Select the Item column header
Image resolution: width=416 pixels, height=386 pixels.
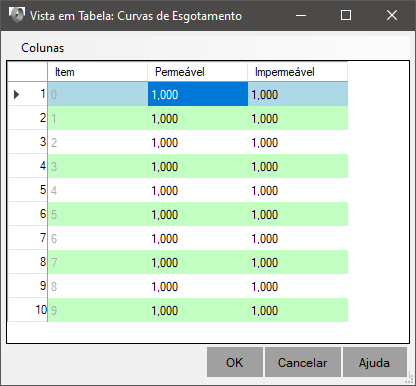98,72
